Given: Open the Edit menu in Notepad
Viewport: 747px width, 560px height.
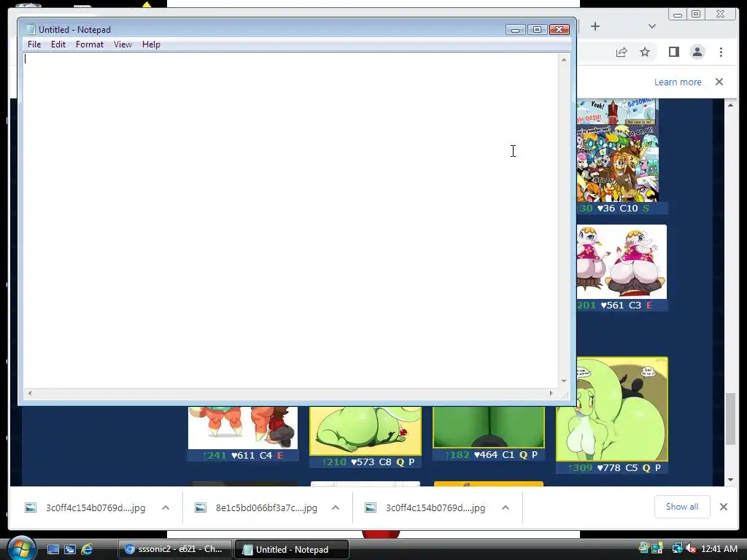Looking at the screenshot, I should point(58,44).
